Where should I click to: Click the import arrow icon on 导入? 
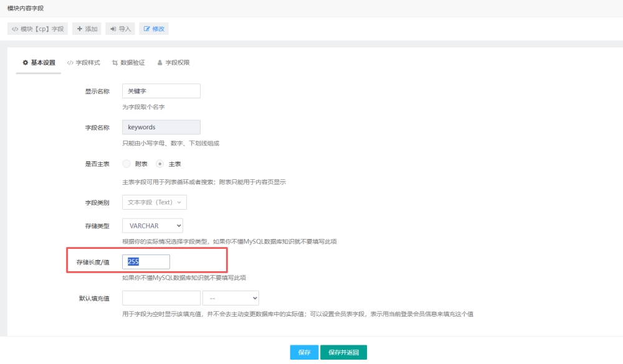(113, 29)
